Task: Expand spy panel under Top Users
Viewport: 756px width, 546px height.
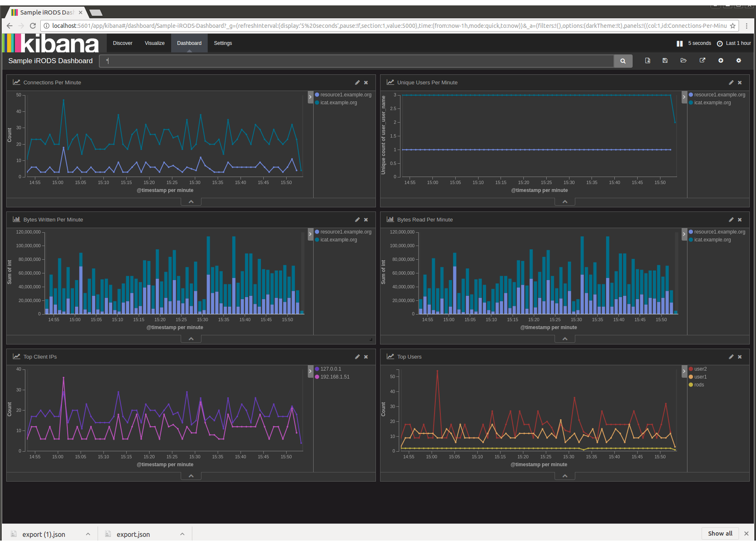Action: point(565,476)
